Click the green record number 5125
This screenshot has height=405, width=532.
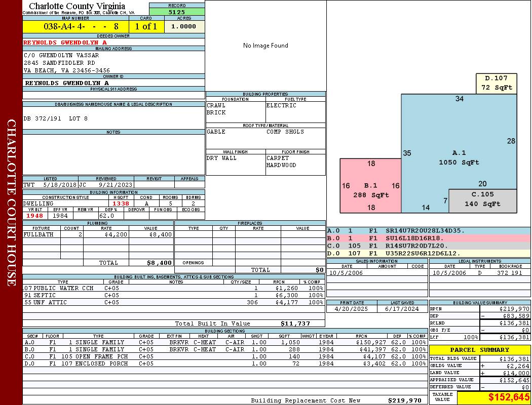click(177, 12)
